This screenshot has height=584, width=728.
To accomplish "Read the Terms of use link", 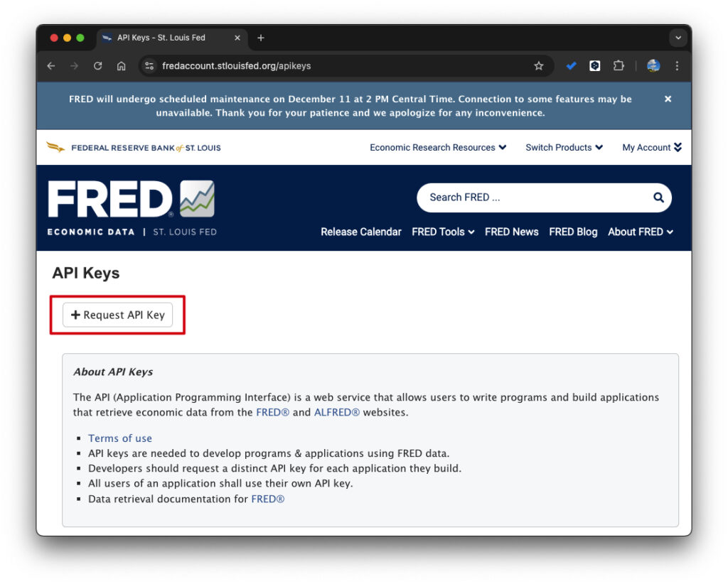I will pyautogui.click(x=120, y=438).
